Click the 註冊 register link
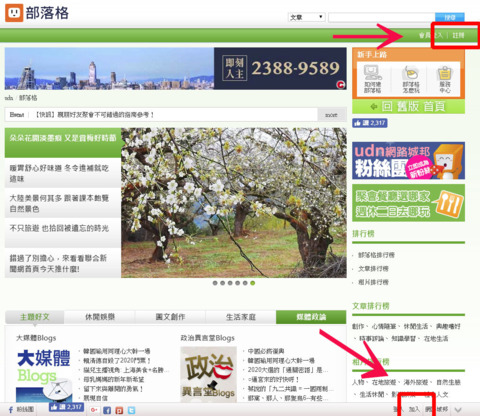This screenshot has width=480, height=416. (x=458, y=35)
